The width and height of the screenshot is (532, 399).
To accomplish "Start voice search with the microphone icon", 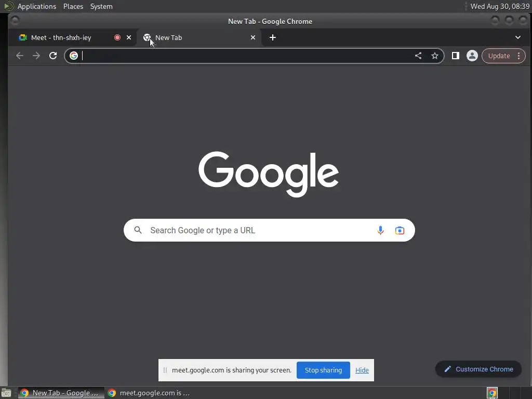I will [380, 230].
